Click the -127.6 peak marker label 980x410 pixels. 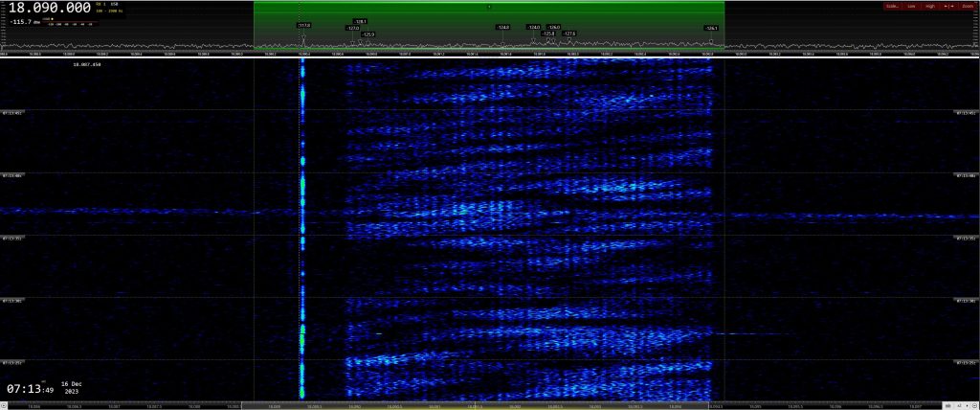(568, 34)
